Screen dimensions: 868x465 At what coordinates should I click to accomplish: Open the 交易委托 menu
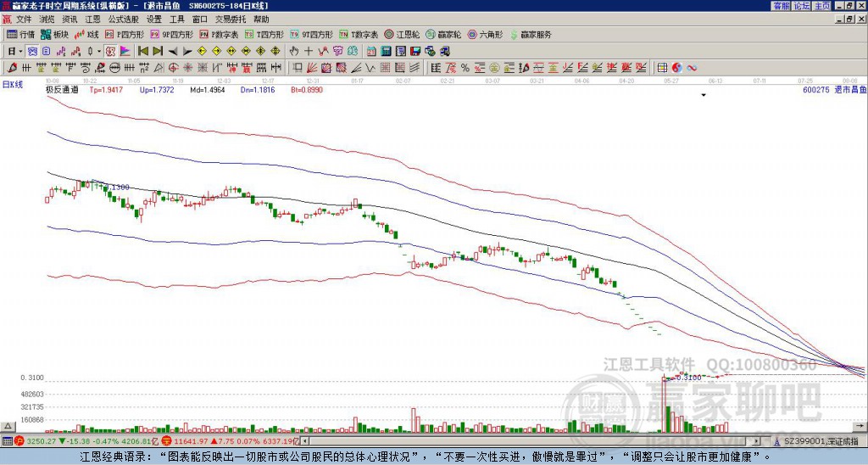[231, 20]
